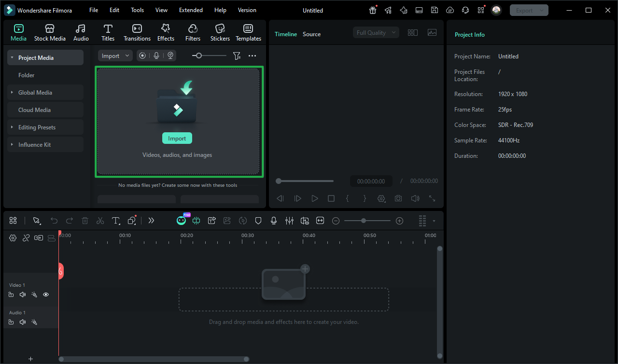618x364 pixels.
Task: Add a new track with plus button
Action: tap(30, 359)
